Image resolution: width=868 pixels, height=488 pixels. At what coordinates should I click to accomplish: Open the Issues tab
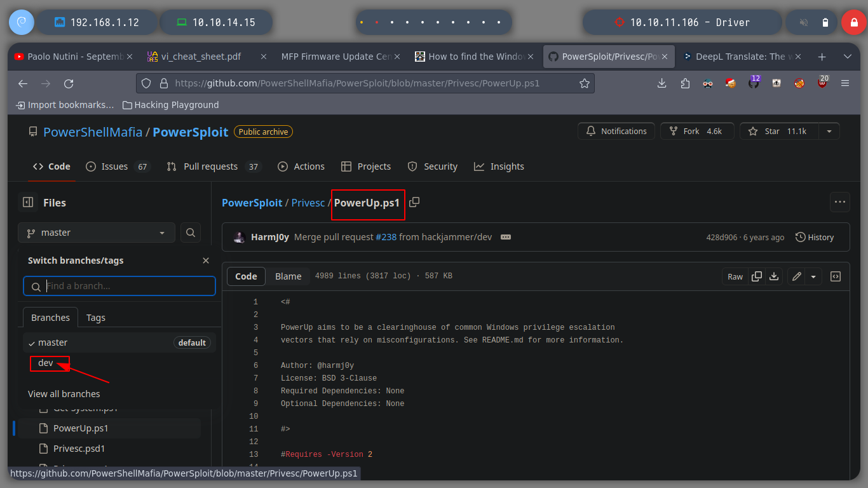(x=118, y=166)
